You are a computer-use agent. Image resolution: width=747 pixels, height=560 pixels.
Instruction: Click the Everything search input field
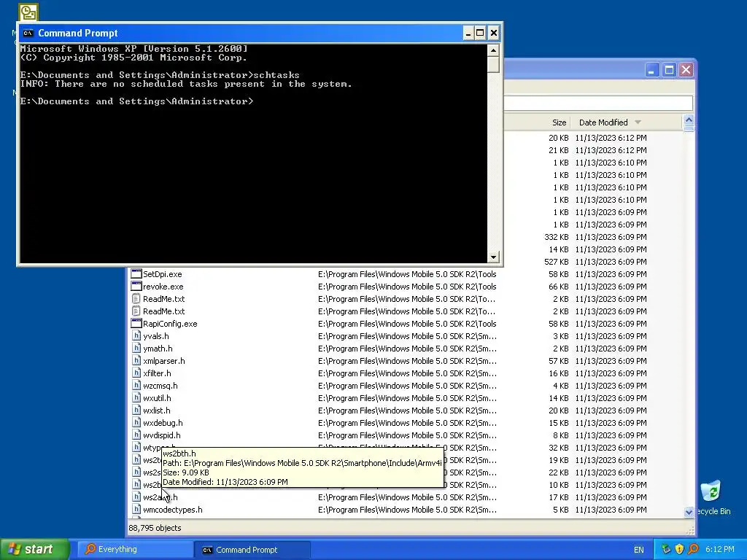(598, 103)
